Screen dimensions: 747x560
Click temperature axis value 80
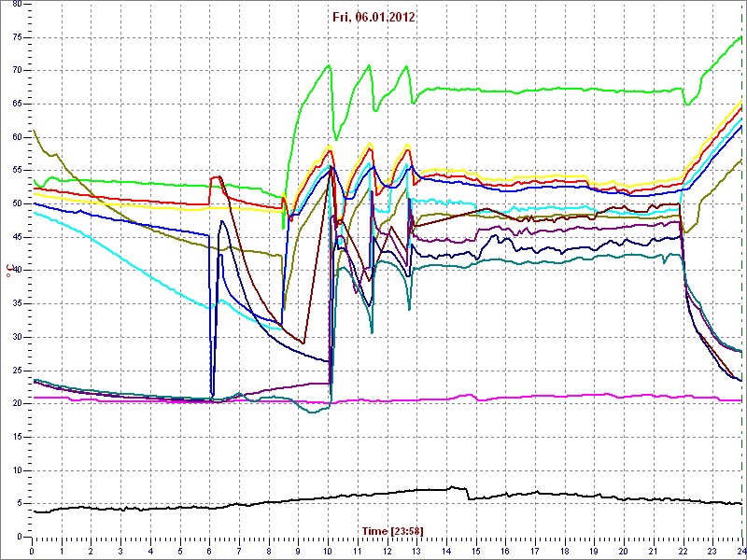pos(17,5)
